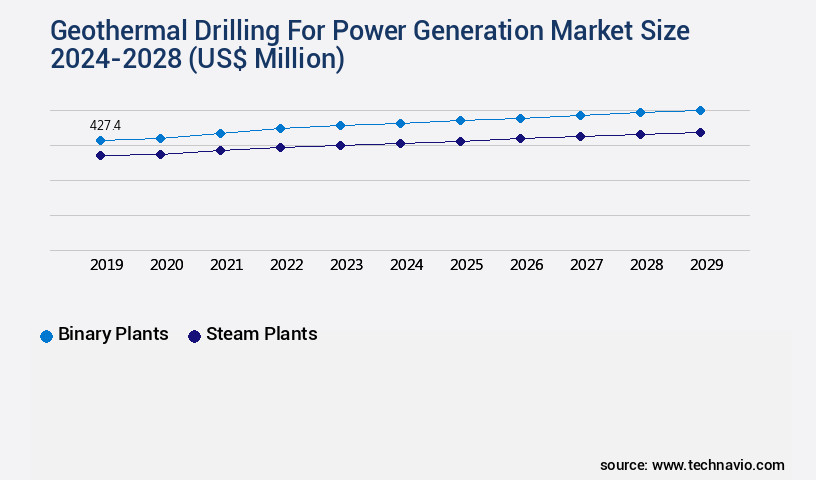This screenshot has height=480, width=816.
Task: Click the Binary Plants 2029 data point
Action: [700, 110]
